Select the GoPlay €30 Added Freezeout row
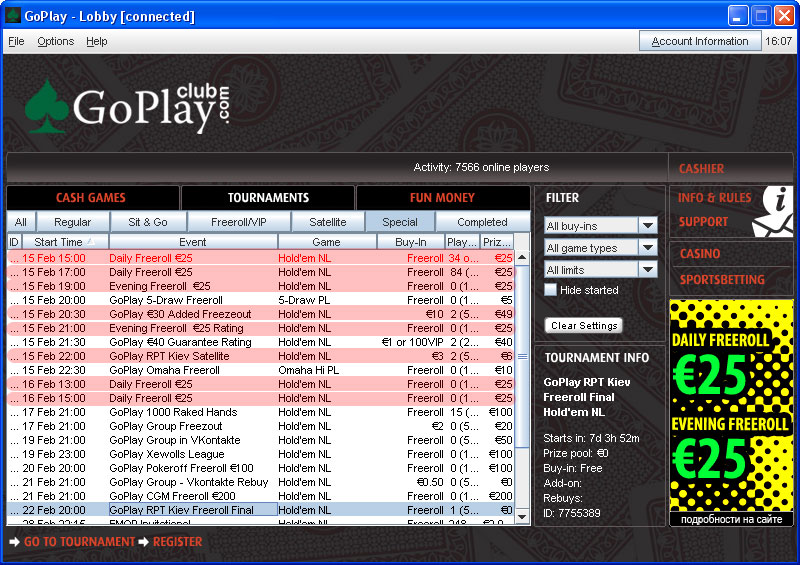Viewport: 800px width, 565px height. click(x=260, y=314)
